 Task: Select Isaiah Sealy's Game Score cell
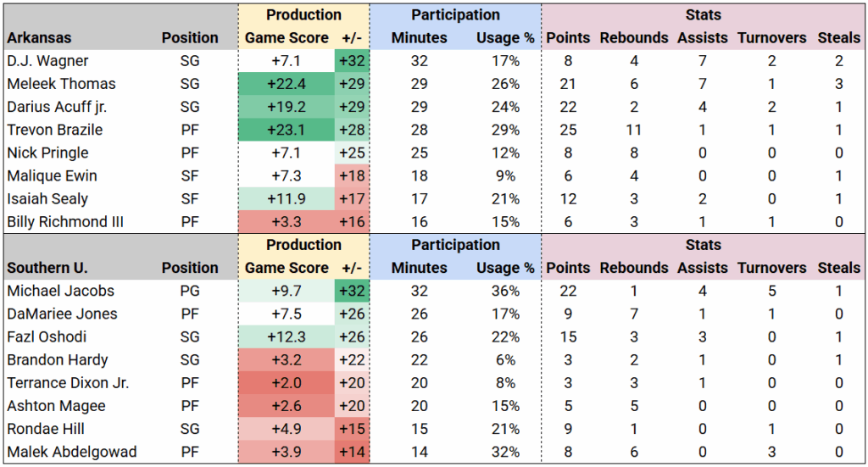pyautogui.click(x=287, y=199)
